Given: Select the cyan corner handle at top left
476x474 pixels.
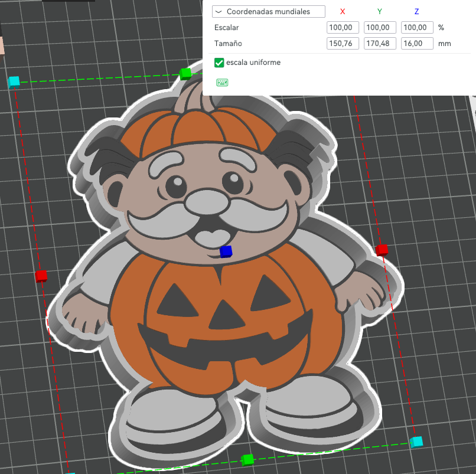Looking at the screenshot, I should tap(14, 82).
